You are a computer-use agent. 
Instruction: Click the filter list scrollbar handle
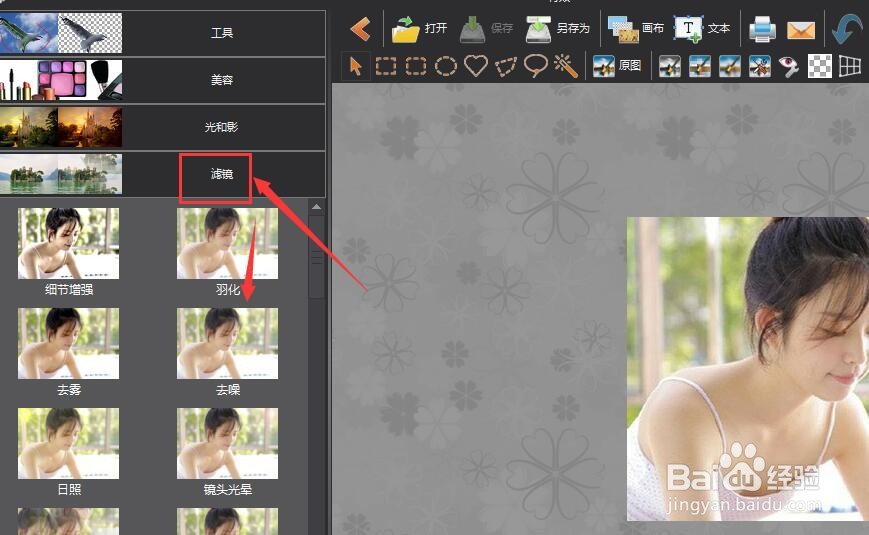(x=316, y=258)
